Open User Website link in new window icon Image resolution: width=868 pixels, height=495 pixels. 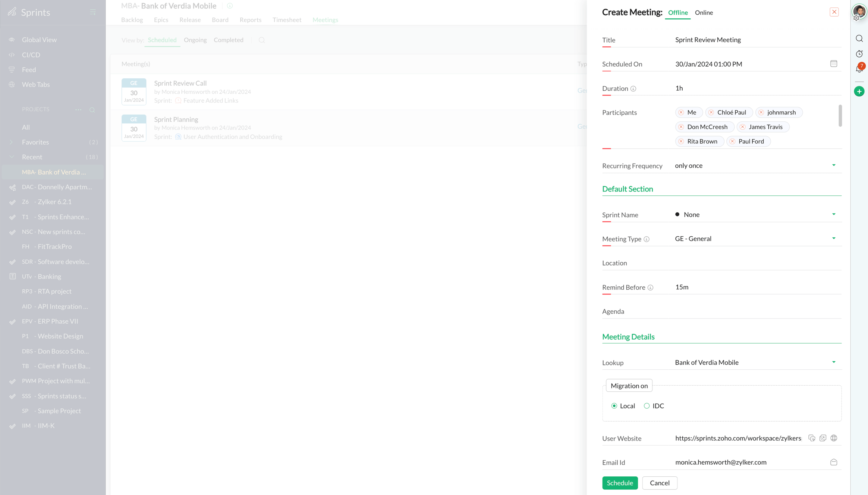point(822,438)
